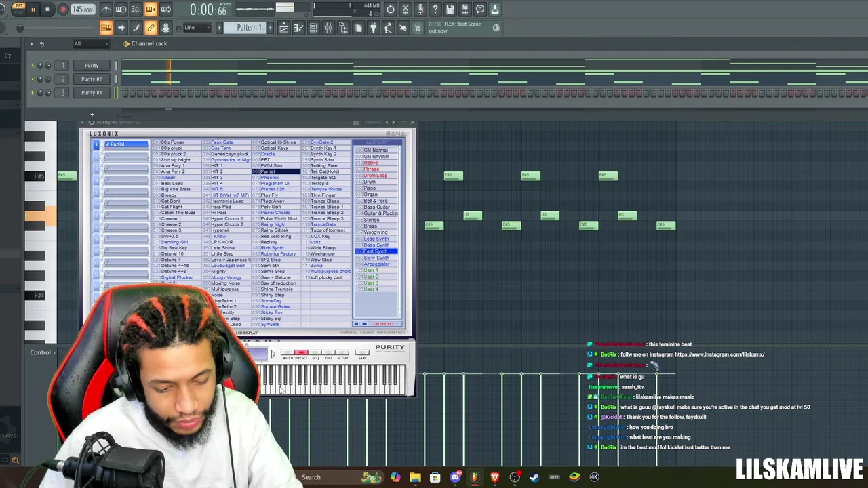Open the channel rack view icon
The width and height of the screenshot is (868, 488).
coord(313,28)
